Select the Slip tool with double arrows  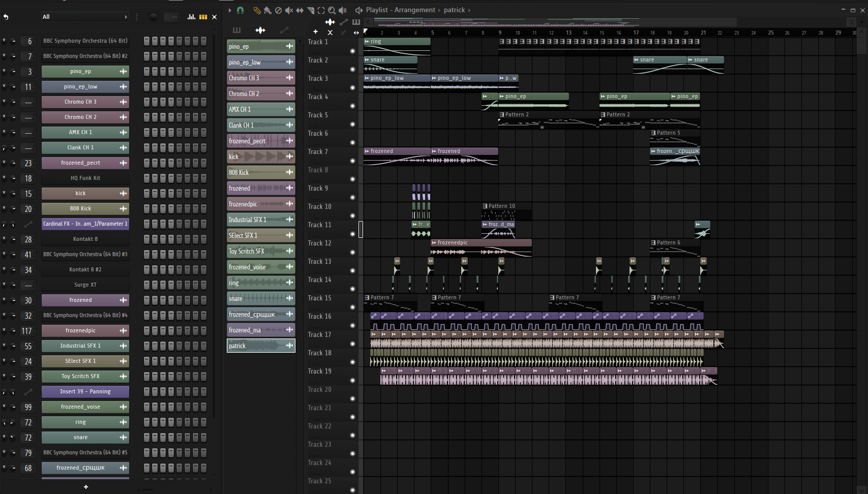[x=300, y=10]
